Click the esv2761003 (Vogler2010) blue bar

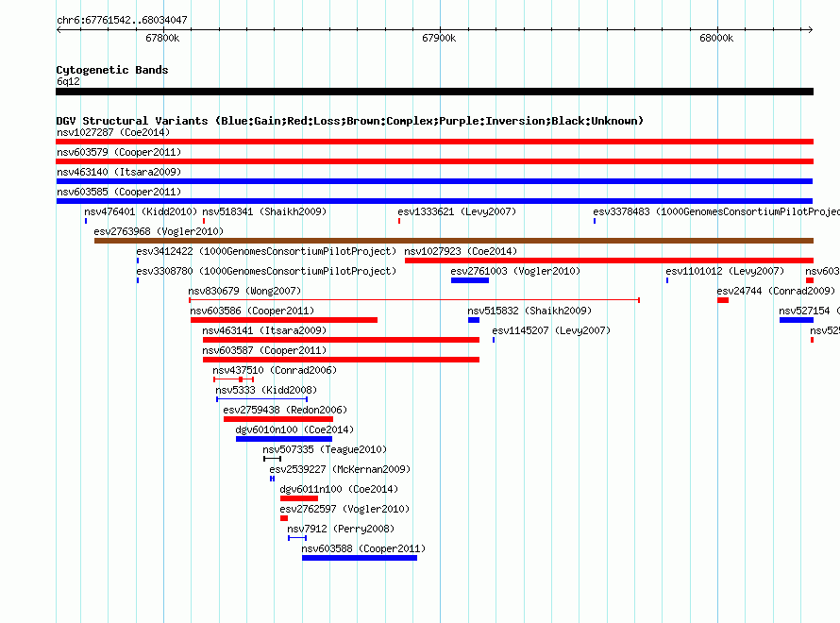[x=470, y=280]
